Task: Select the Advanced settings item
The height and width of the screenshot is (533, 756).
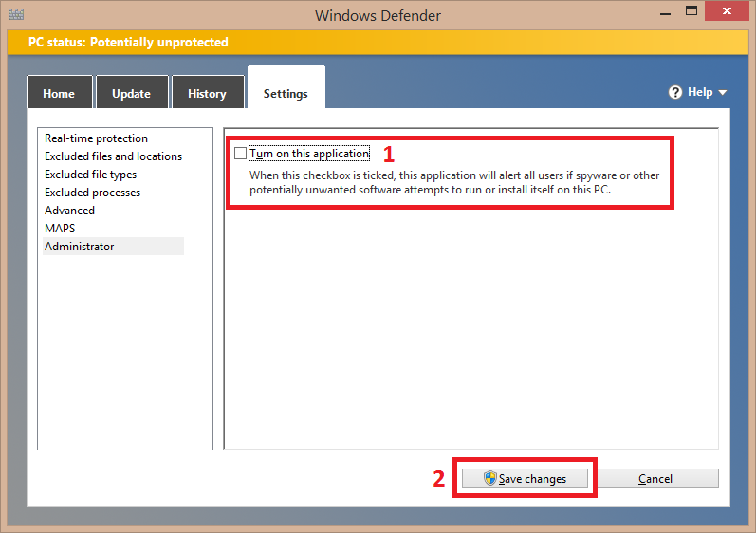Action: point(69,211)
